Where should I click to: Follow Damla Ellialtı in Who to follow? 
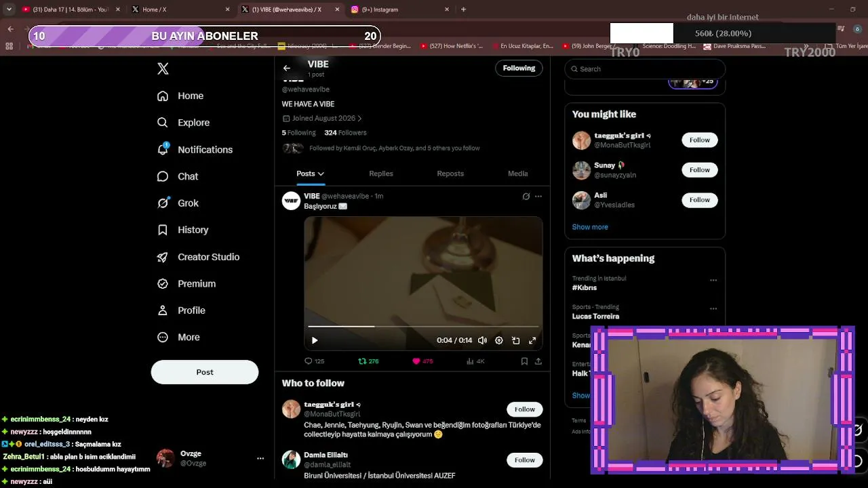point(524,460)
